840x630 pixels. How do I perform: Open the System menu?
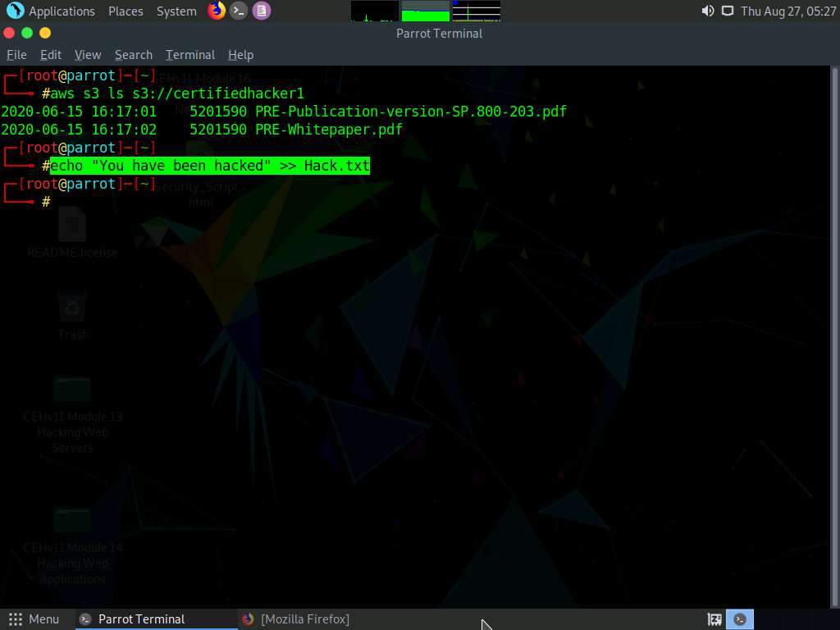tap(176, 11)
